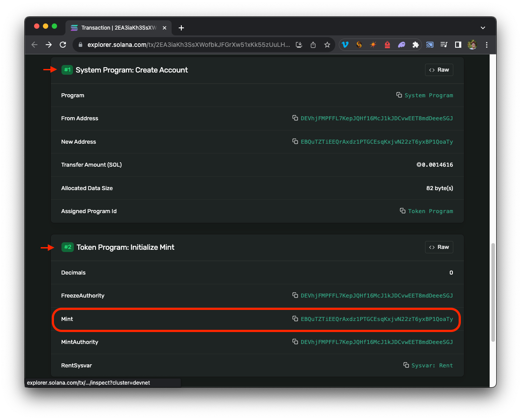Image resolution: width=521 pixels, height=420 pixels.
Task: Copy the System Program address
Action: pos(399,95)
